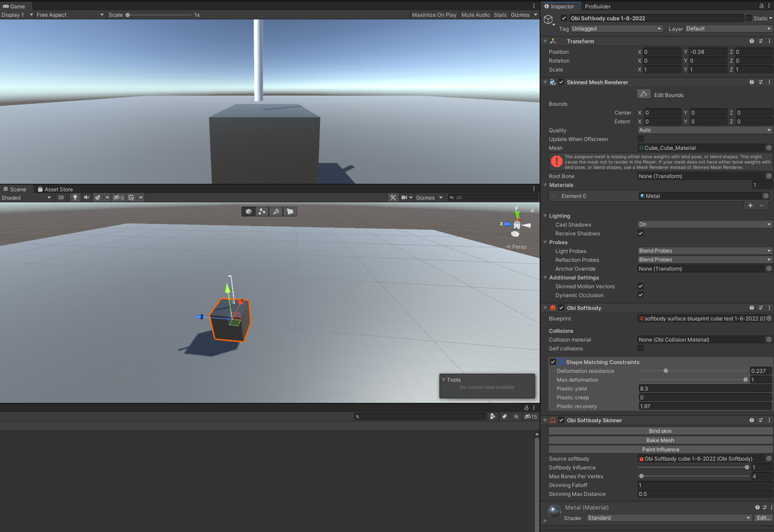Select ProBuilder edge selection mode icon
Image resolution: width=774 pixels, height=532 pixels.
(x=276, y=211)
